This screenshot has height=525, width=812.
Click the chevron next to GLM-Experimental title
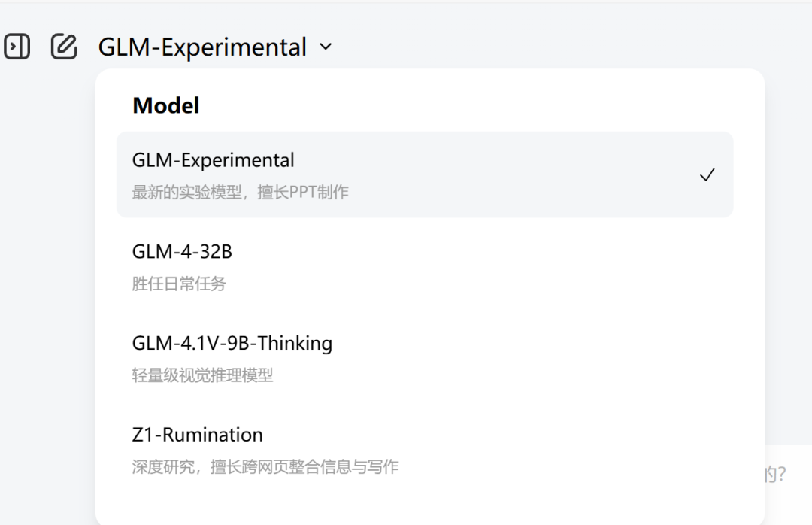[x=325, y=47]
